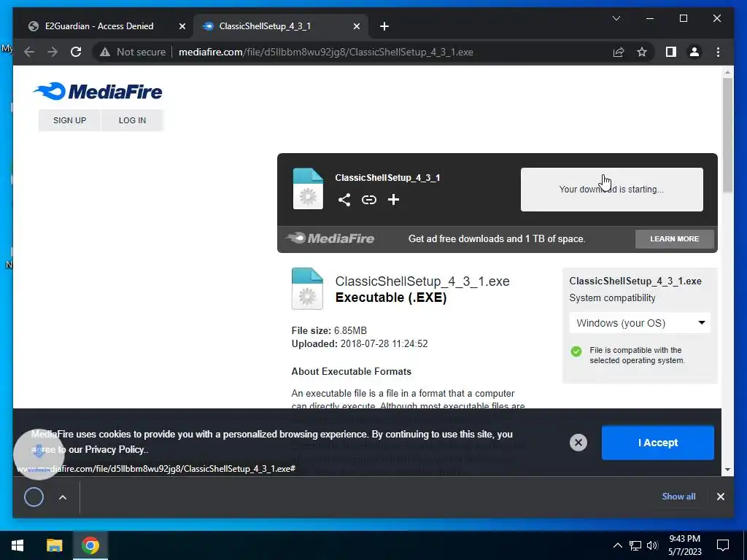Open the Chrome three-dot menu
747x560 pixels.
718,52
